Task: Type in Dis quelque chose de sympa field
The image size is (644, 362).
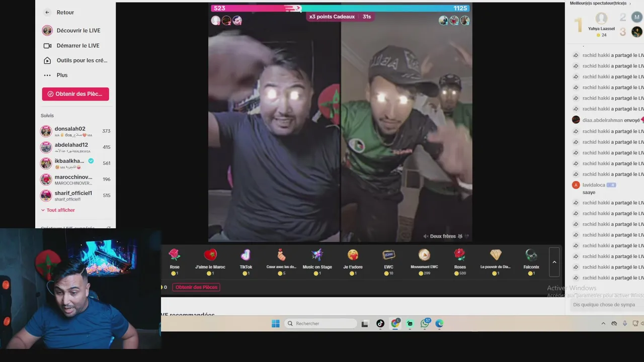Action: point(606,305)
